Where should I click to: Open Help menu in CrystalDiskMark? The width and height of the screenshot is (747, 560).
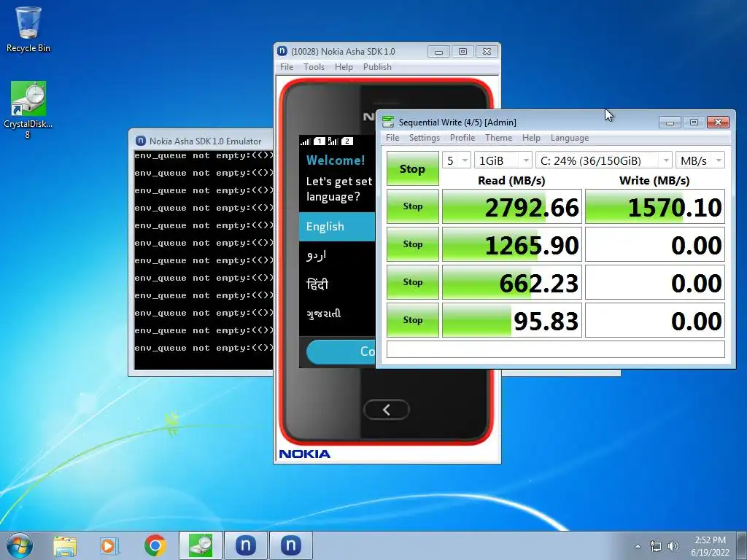coord(531,138)
